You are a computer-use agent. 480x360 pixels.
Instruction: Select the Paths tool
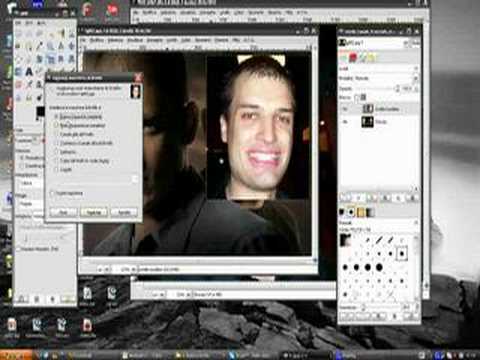tap(28, 45)
